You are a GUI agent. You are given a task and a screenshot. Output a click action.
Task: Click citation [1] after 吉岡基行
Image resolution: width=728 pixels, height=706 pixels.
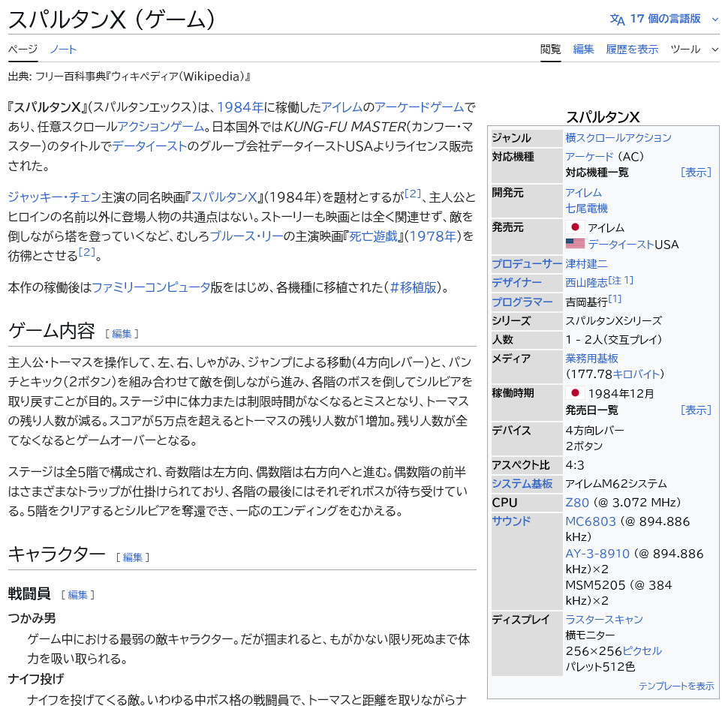pyautogui.click(x=615, y=299)
